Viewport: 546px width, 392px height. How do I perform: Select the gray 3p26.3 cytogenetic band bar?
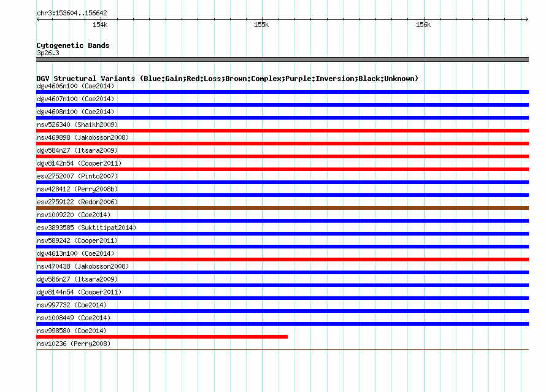point(282,60)
